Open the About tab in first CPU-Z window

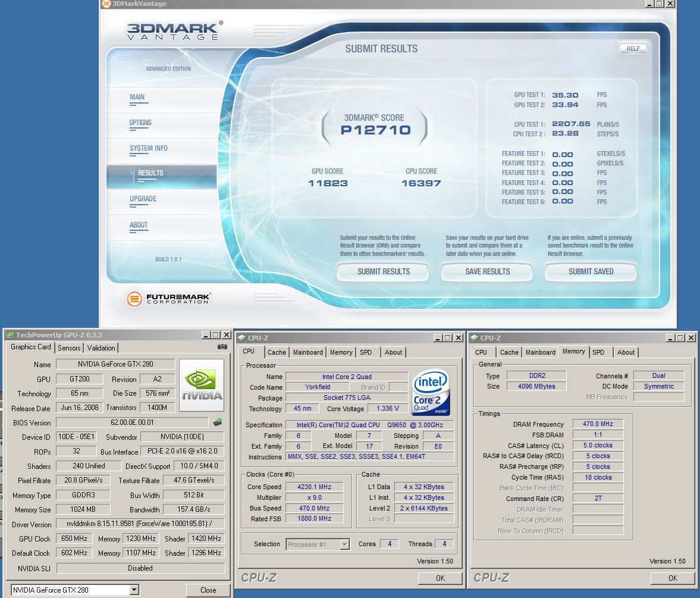pos(393,352)
